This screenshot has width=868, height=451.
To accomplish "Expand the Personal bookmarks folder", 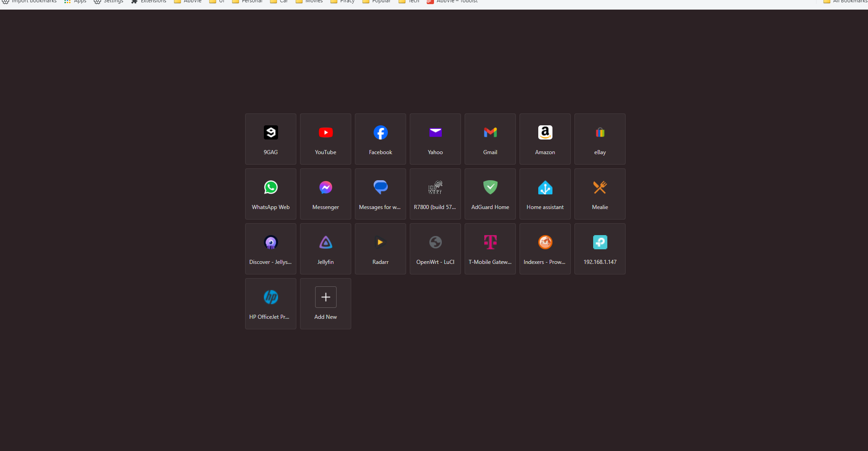I will [x=247, y=2].
